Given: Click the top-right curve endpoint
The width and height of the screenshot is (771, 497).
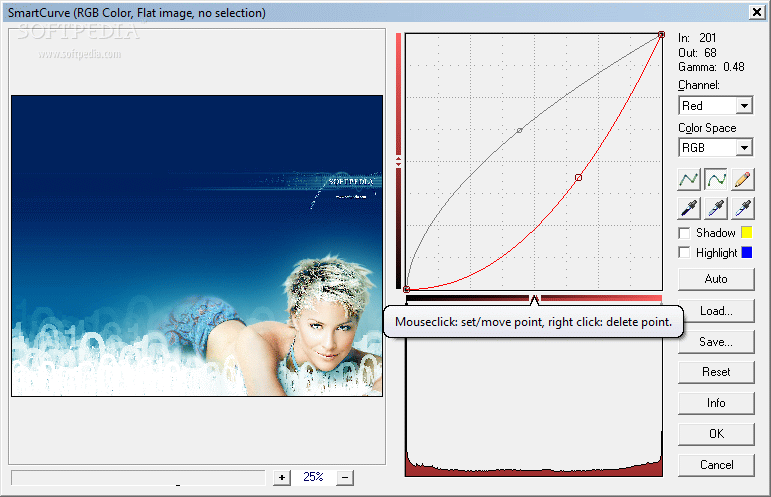Looking at the screenshot, I should point(661,34).
